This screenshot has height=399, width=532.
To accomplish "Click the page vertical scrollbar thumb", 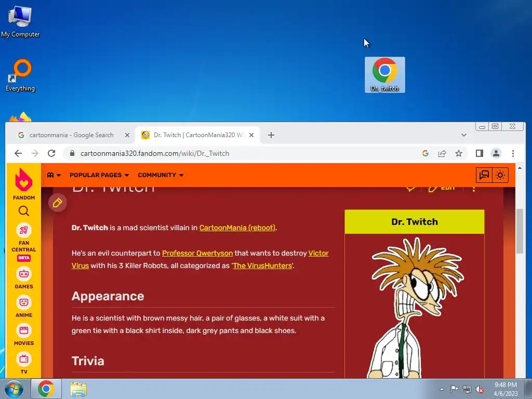I will click(x=520, y=231).
